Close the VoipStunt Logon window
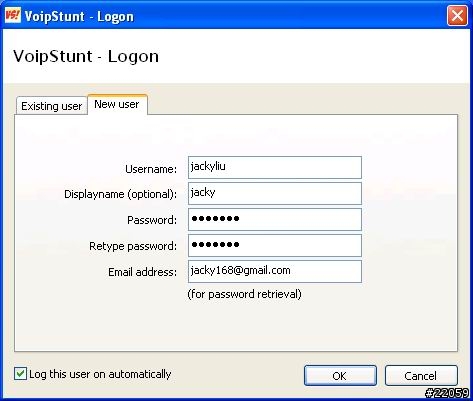473x401 pixels. tap(457, 15)
